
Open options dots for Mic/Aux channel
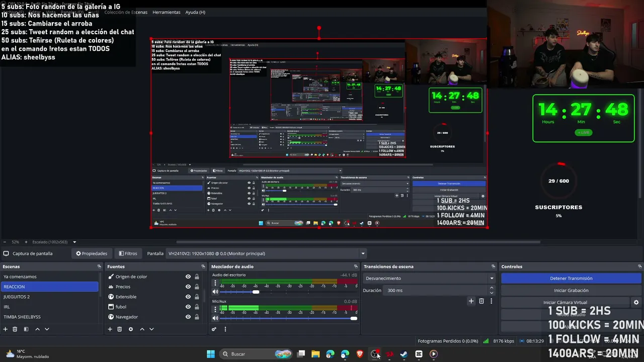click(215, 310)
